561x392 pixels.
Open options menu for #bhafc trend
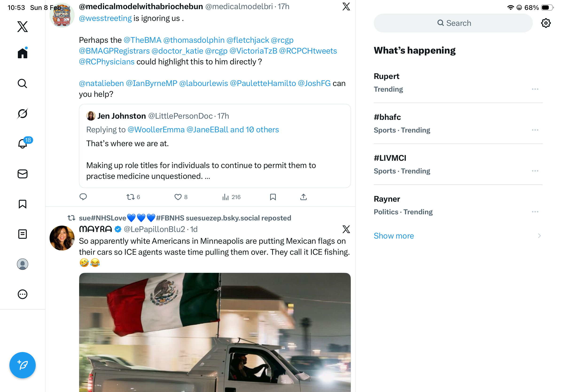tap(535, 130)
